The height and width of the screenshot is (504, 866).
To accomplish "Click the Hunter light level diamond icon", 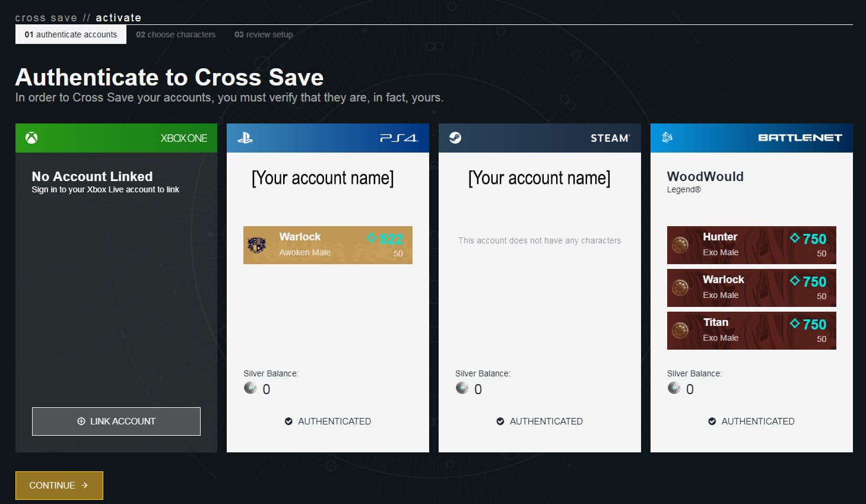I will tap(795, 238).
